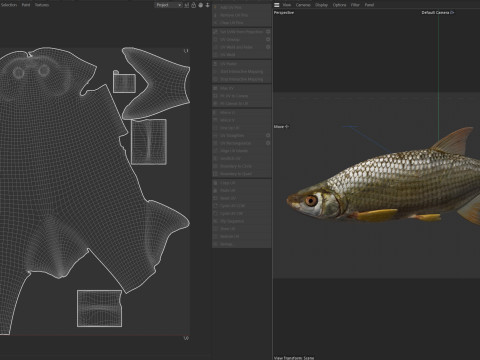Click Start Interactive Mapping
480x360 pixels.
tap(242, 71)
